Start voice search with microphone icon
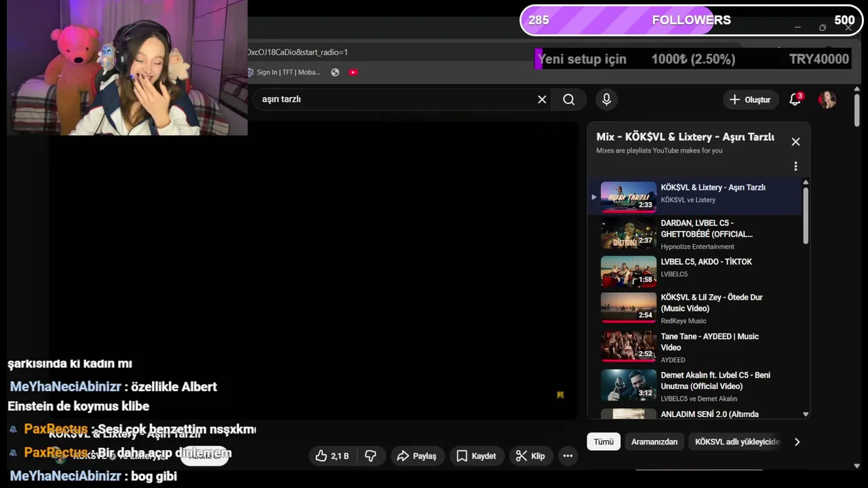Viewport: 868px width, 488px height. pyautogui.click(x=606, y=100)
